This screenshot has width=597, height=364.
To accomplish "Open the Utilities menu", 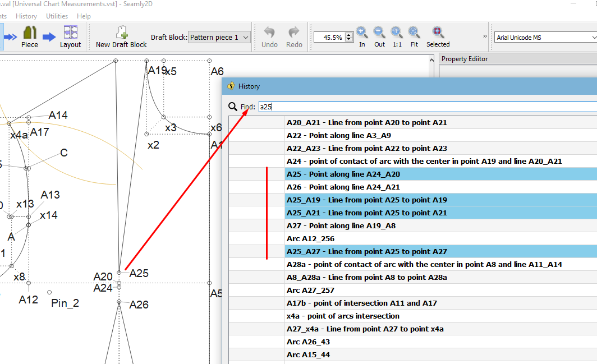I will coord(57,16).
